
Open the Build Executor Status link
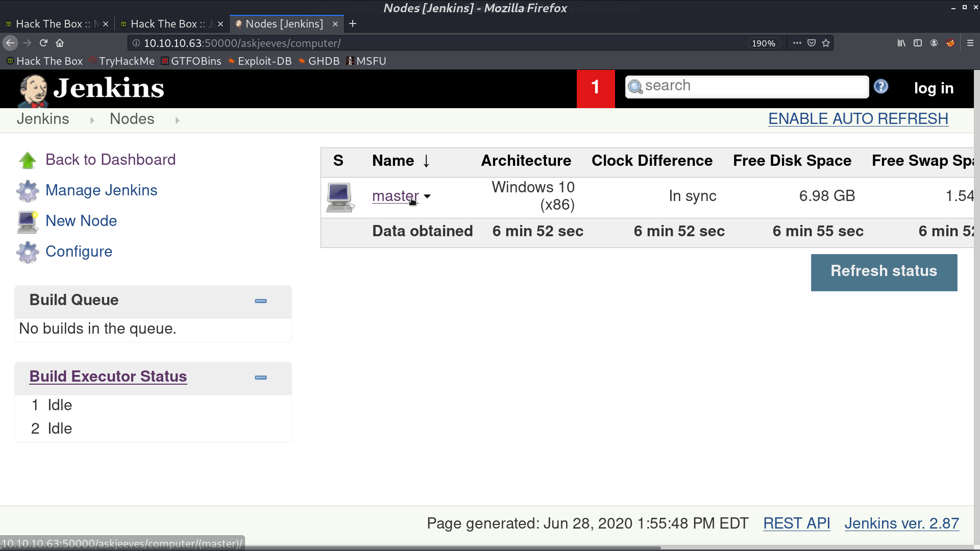click(108, 377)
